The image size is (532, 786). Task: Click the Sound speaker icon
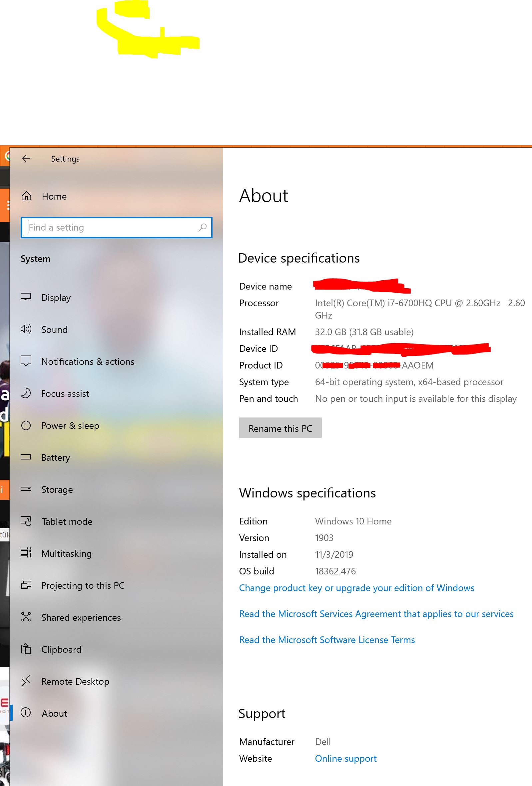(26, 329)
